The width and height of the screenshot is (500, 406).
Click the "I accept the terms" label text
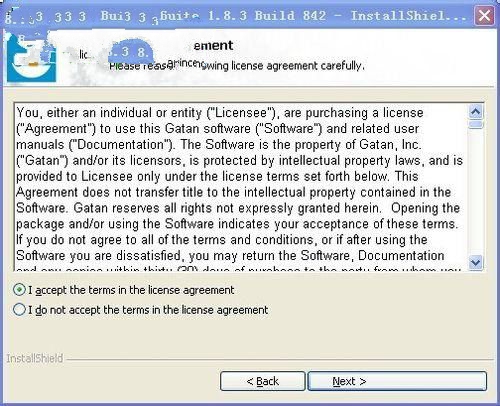[131, 290]
